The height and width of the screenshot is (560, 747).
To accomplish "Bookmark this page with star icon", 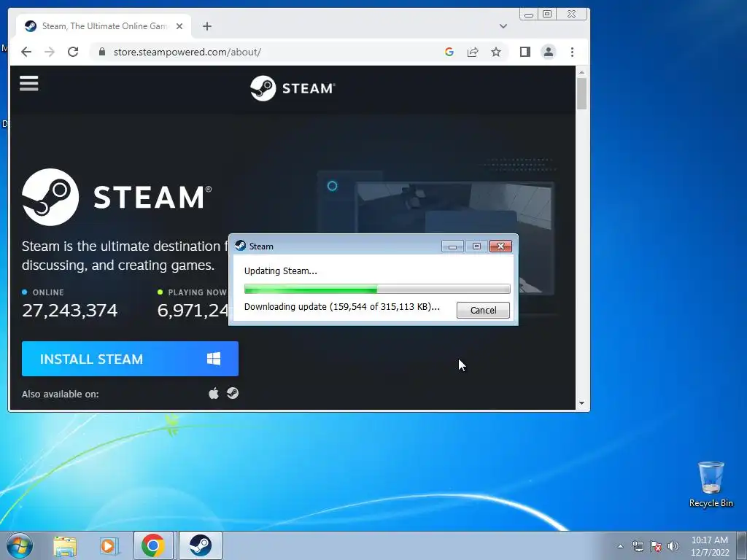I will point(496,52).
